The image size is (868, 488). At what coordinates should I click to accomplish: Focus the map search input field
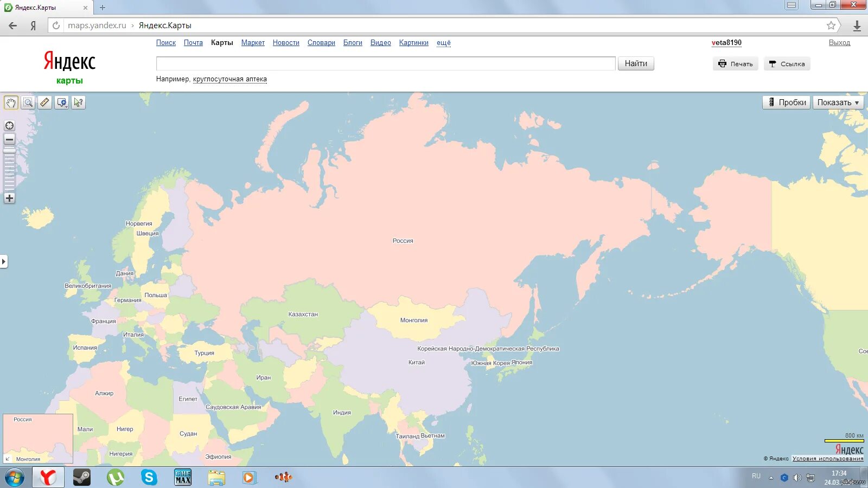[x=386, y=63]
